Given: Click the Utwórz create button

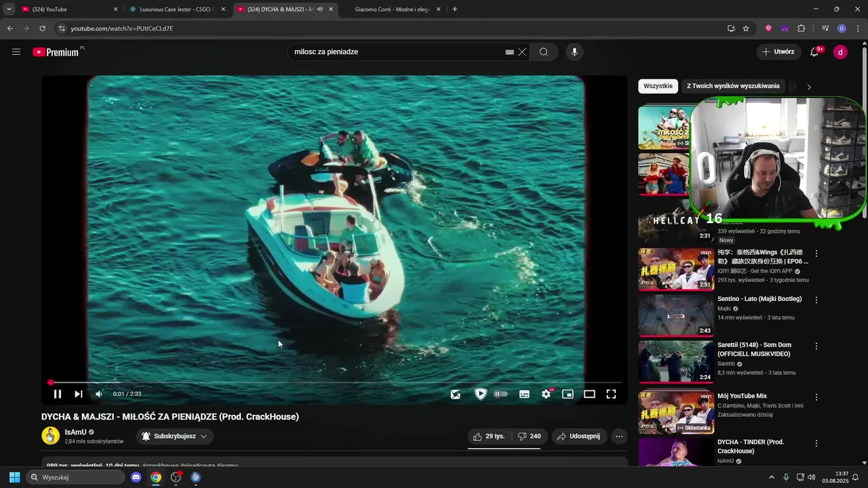Looking at the screenshot, I should pyautogui.click(x=778, y=52).
